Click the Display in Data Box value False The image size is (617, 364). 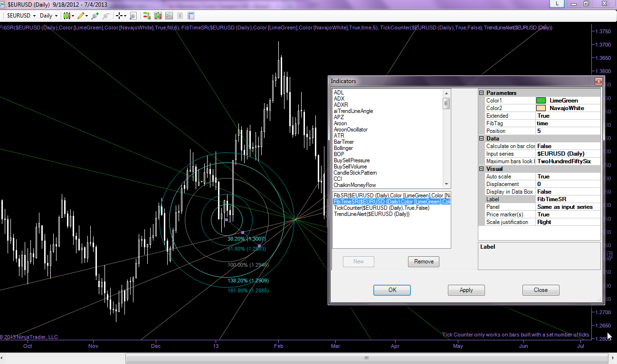(x=568, y=192)
